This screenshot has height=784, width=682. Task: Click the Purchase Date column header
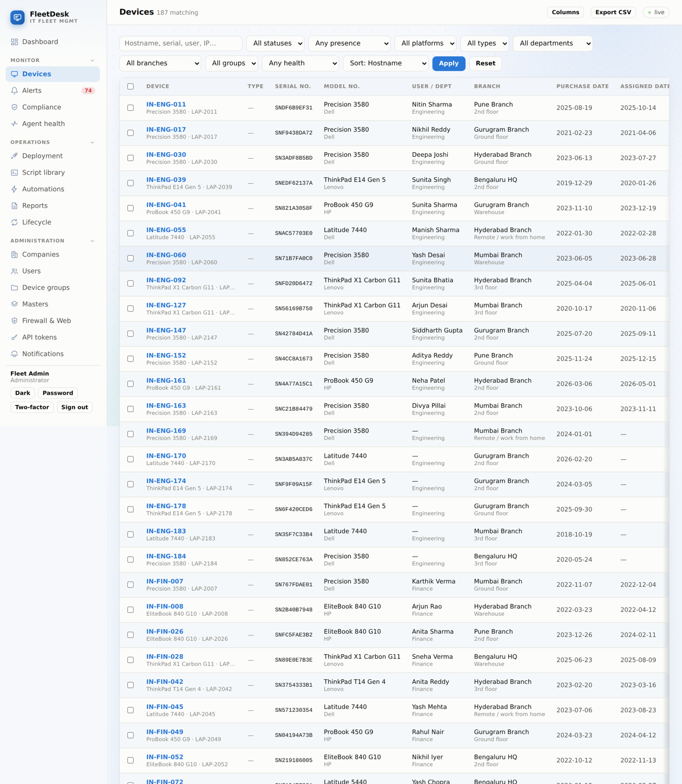[x=583, y=86]
